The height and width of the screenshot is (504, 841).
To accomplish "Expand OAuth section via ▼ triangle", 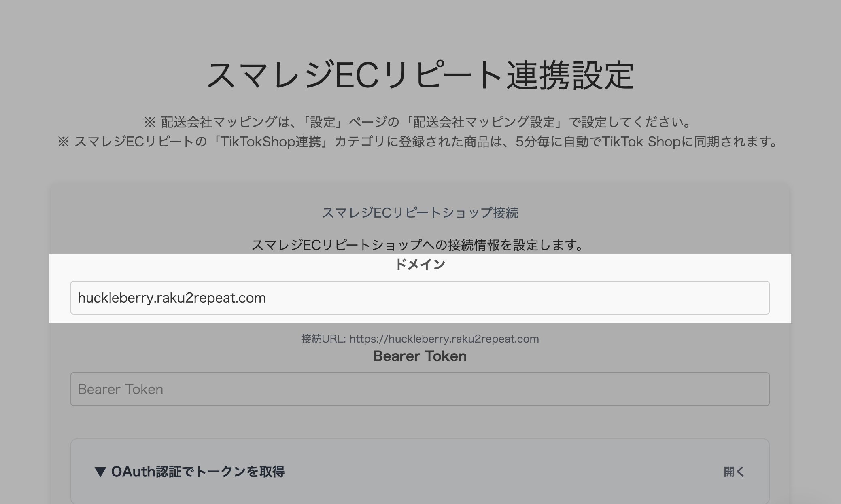I will click(x=100, y=472).
